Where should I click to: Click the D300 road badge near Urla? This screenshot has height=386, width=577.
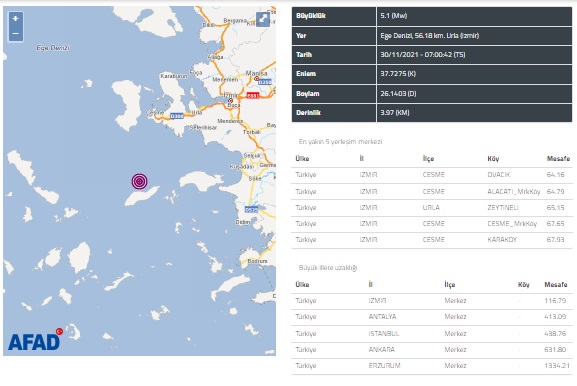coord(177,116)
